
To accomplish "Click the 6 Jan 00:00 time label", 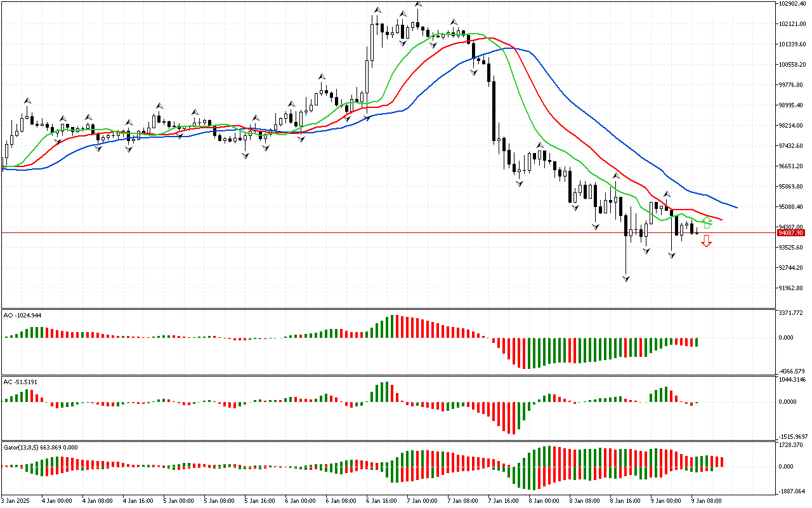I will coord(299,500).
